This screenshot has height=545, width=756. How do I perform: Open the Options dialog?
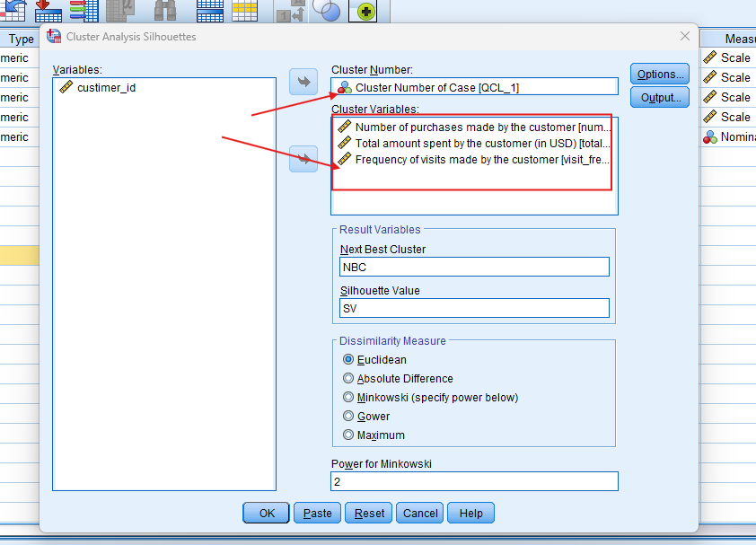[x=659, y=74]
